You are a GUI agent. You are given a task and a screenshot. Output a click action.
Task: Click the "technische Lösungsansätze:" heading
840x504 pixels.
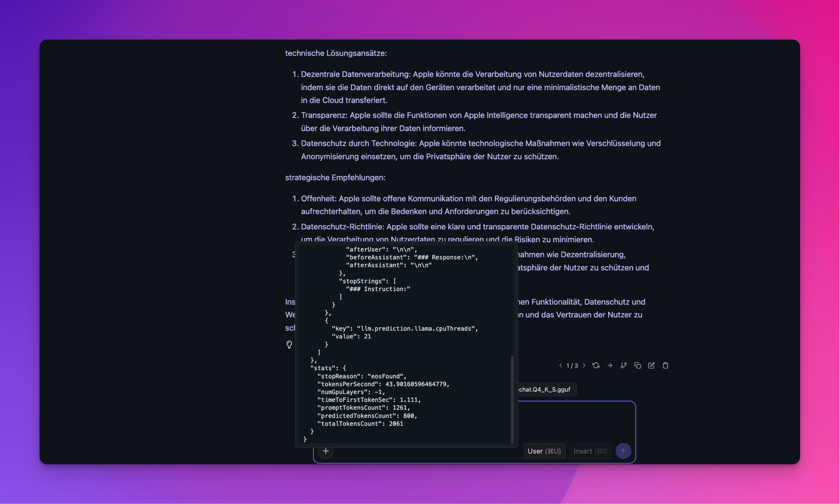click(336, 53)
